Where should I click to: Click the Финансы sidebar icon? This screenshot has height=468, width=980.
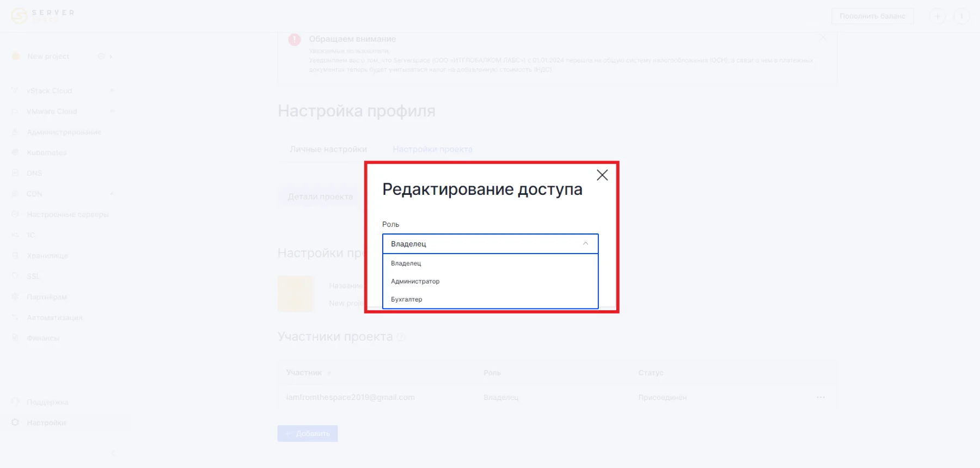tap(15, 338)
